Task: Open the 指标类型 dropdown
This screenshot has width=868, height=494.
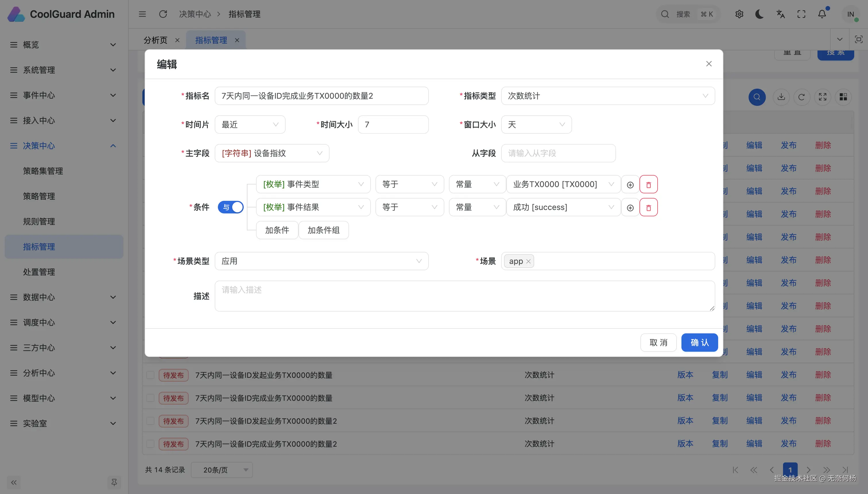Action: (x=608, y=96)
